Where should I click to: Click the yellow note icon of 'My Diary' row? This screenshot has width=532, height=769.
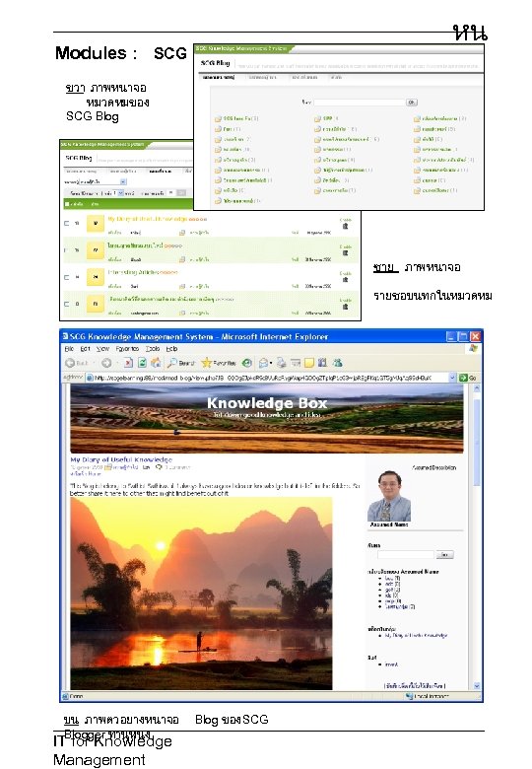tap(96, 223)
